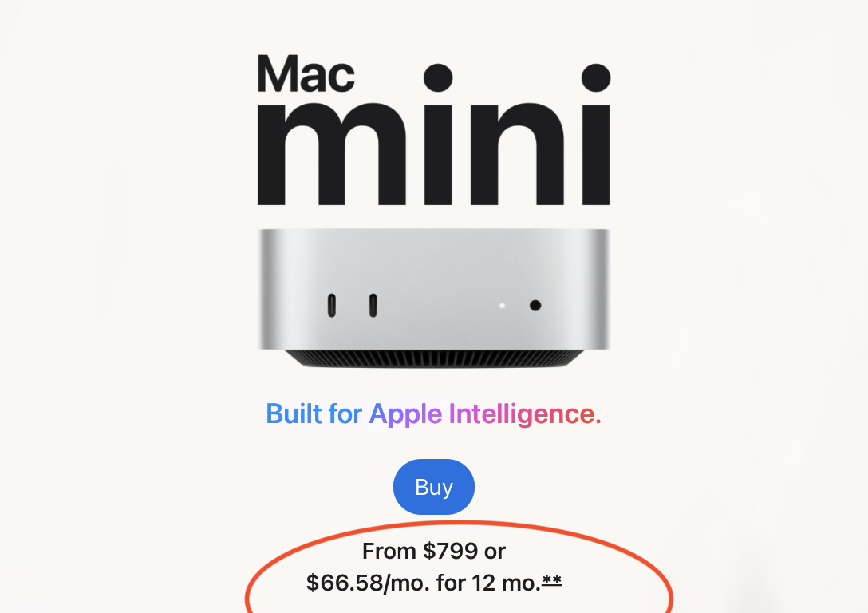The image size is (868, 613).
Task: Click the dot above the last i in mini
Action: 596,77
